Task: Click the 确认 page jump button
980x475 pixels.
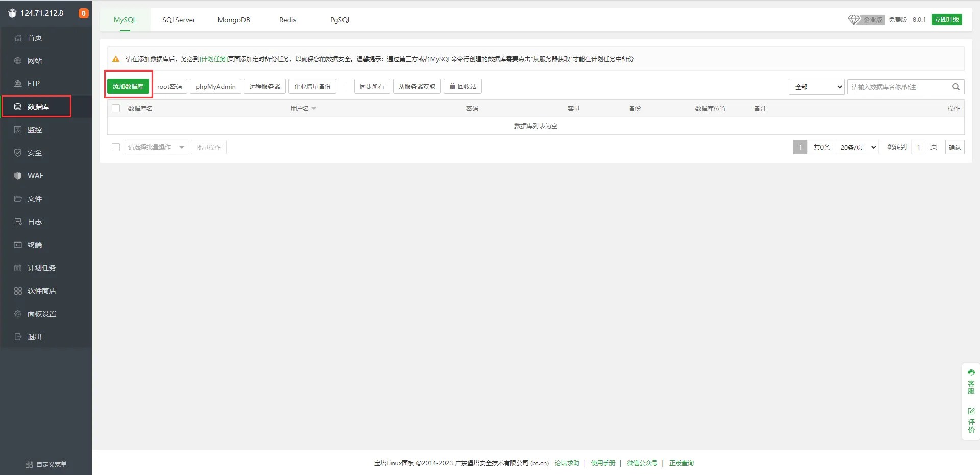Action: click(955, 147)
